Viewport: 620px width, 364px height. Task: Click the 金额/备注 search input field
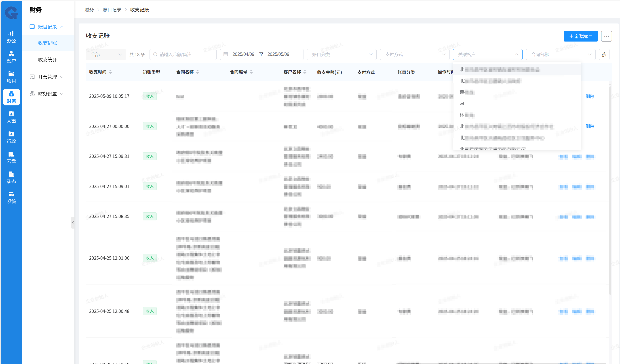pyautogui.click(x=183, y=54)
